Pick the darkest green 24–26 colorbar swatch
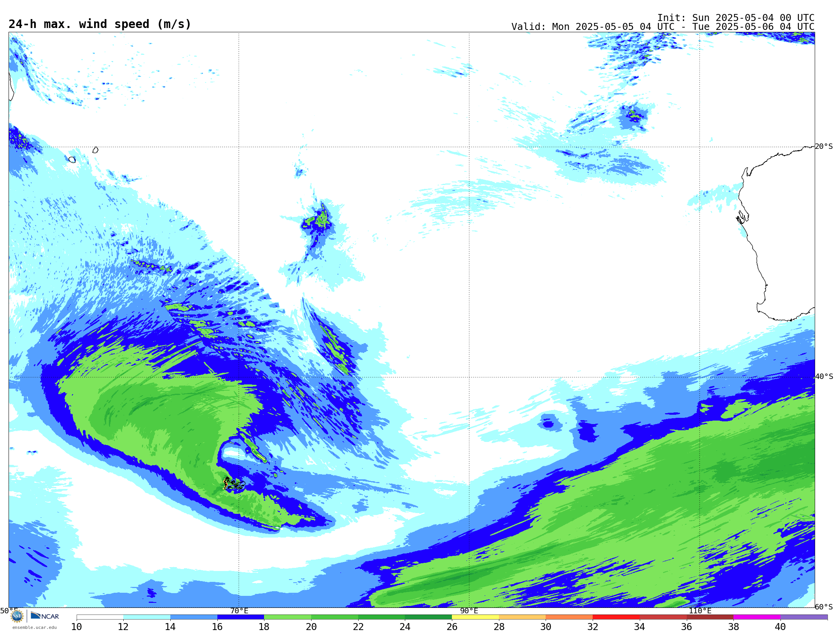 coord(428,617)
